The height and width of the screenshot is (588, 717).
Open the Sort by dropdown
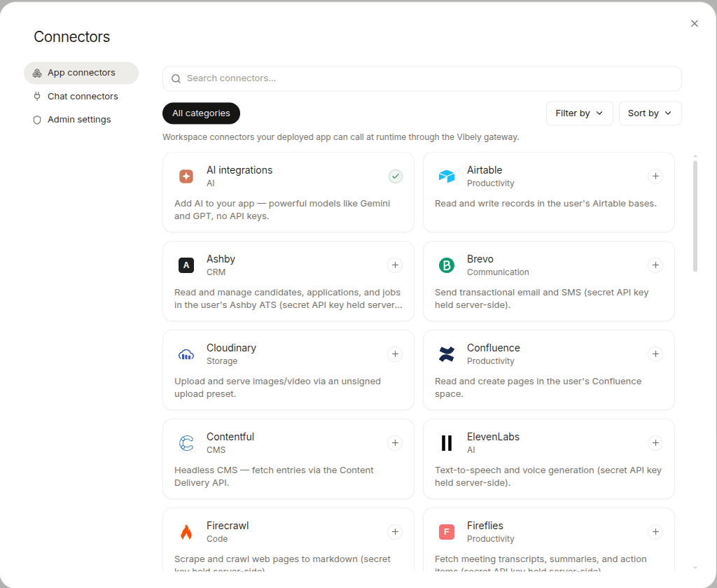pos(650,113)
